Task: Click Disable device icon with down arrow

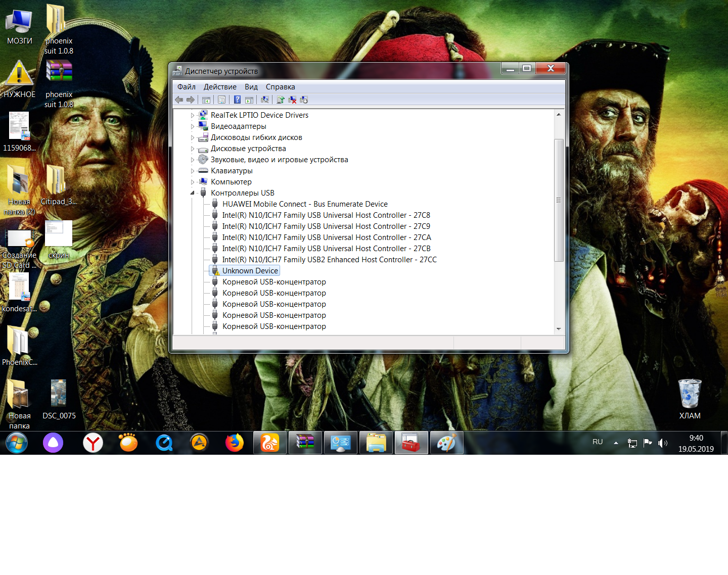Action: click(x=304, y=100)
